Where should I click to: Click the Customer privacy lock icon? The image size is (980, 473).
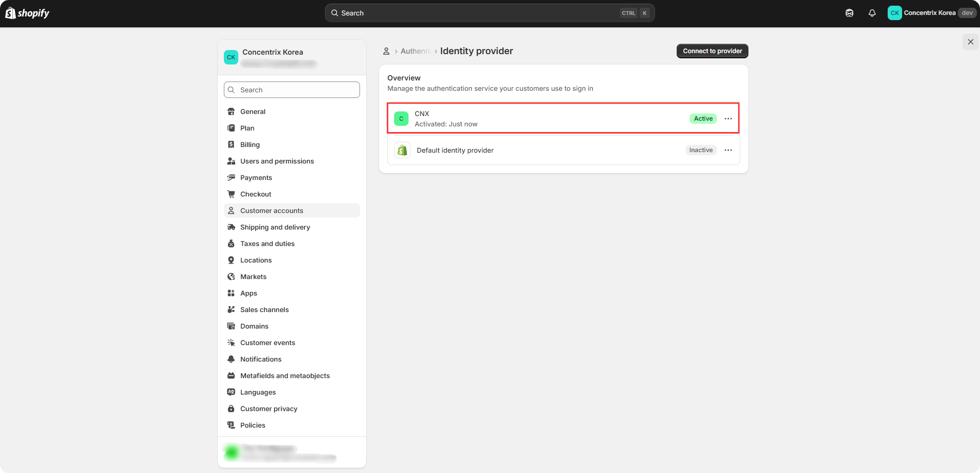[231, 409]
